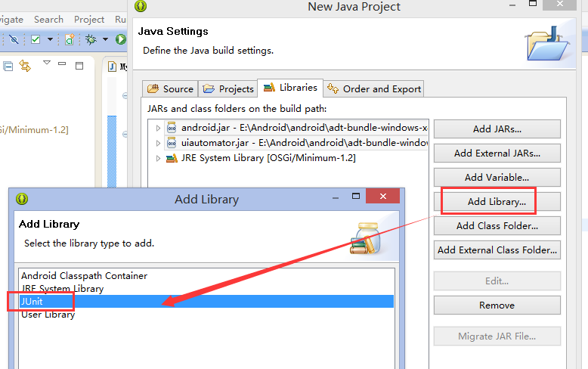Open the Navigate menu
Screen dimensions: 588x369
(x=11, y=20)
